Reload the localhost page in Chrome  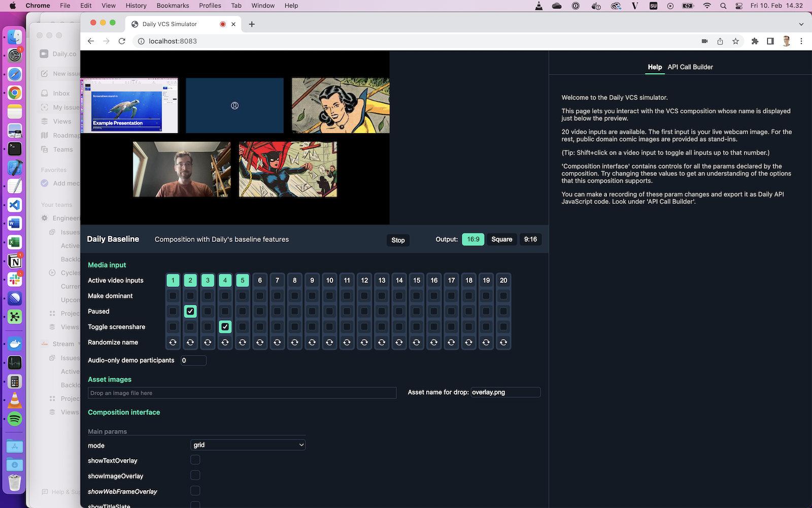pos(122,41)
